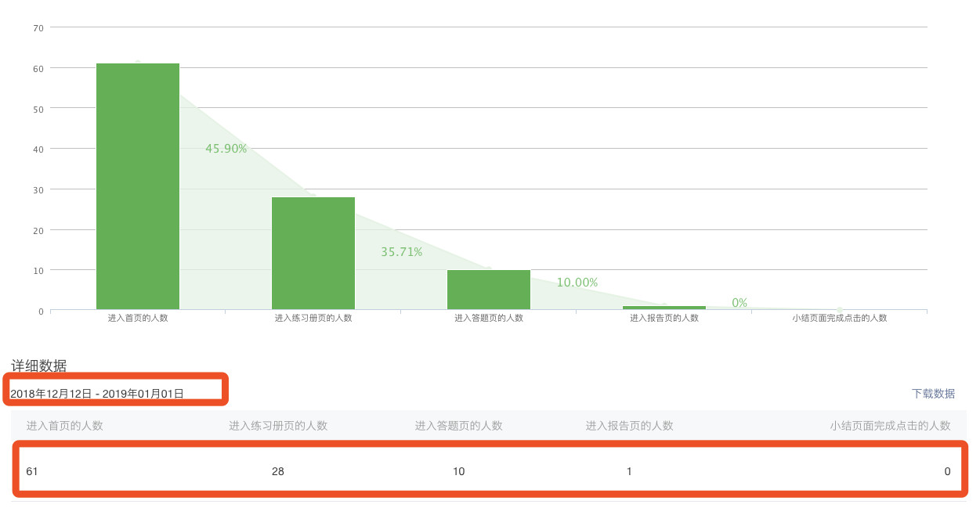Click the 10.00% conversion label

coord(577,283)
